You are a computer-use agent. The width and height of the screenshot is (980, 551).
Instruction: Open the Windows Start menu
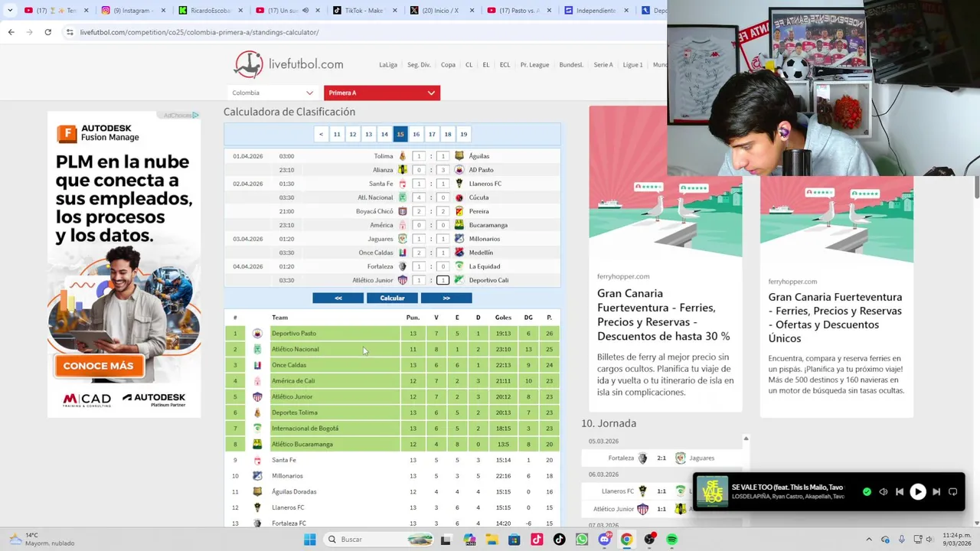tap(309, 540)
